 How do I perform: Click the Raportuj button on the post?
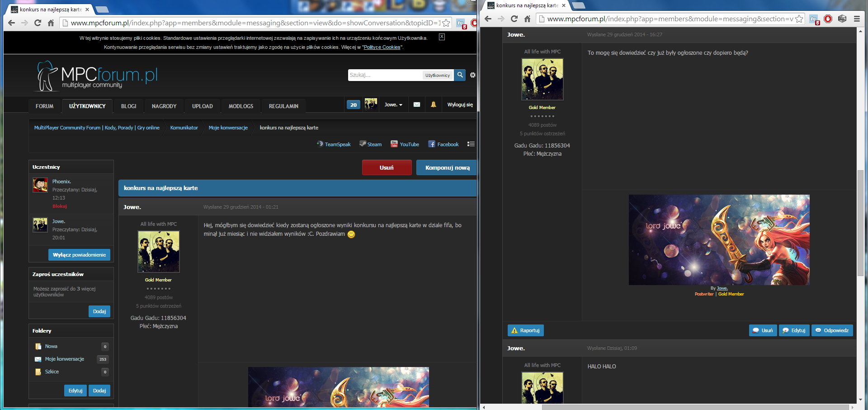526,330
